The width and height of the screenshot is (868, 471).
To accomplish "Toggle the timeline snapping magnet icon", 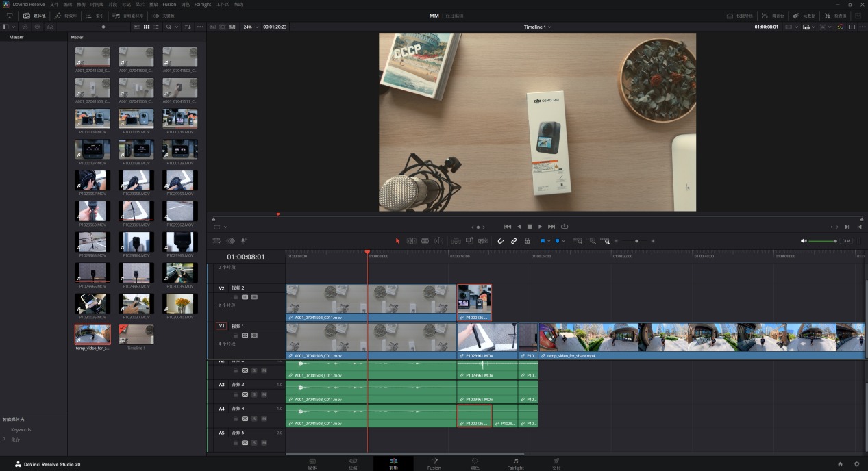I will (500, 241).
